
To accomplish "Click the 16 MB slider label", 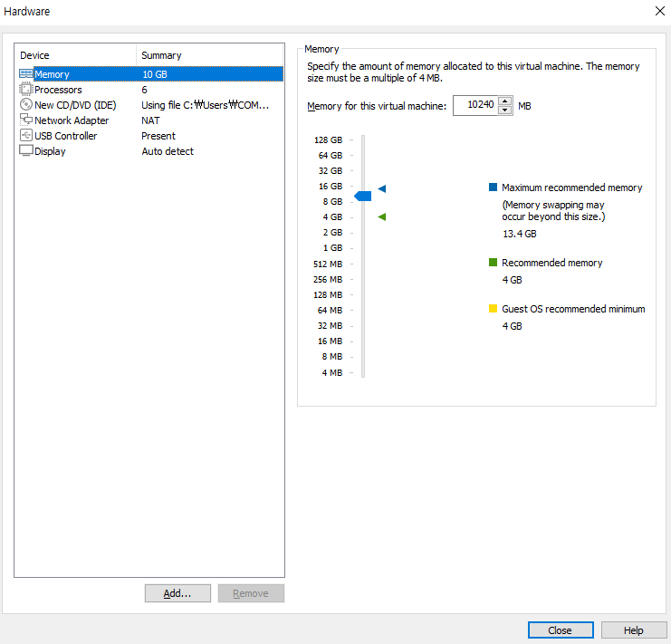I will click(330, 341).
